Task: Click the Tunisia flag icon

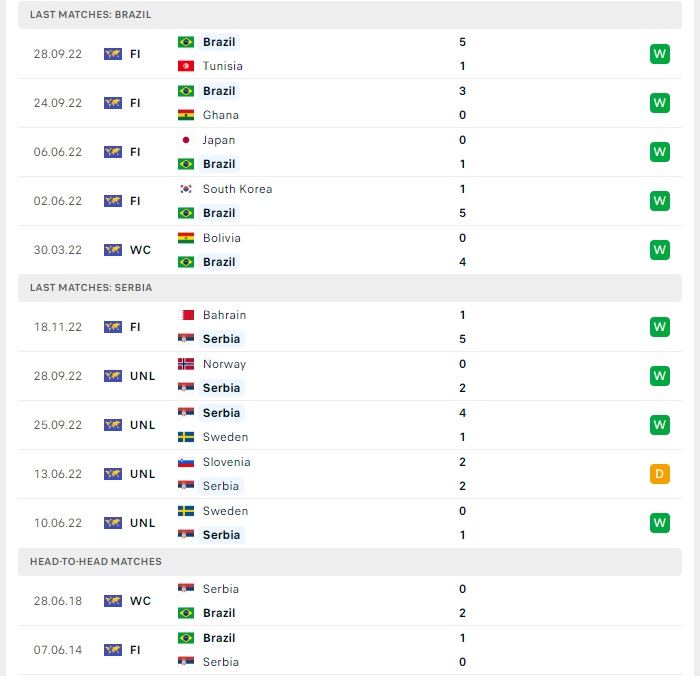Action: click(186, 66)
